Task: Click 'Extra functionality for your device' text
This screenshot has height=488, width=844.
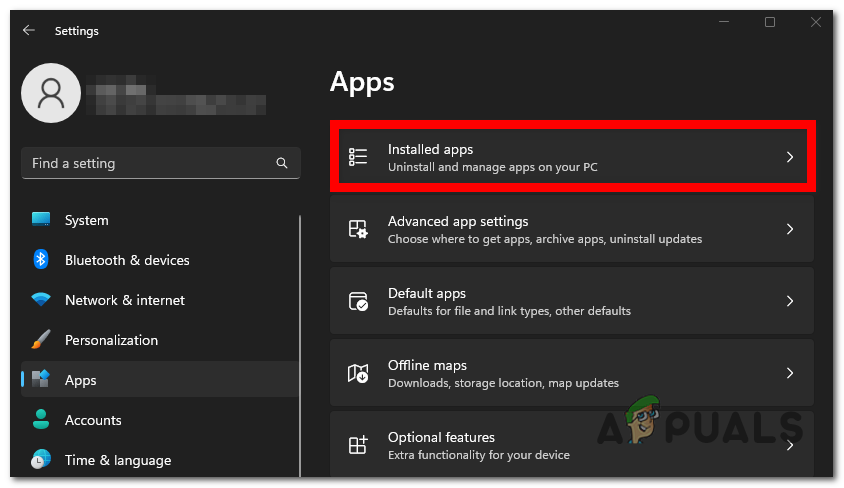Action: tap(479, 455)
